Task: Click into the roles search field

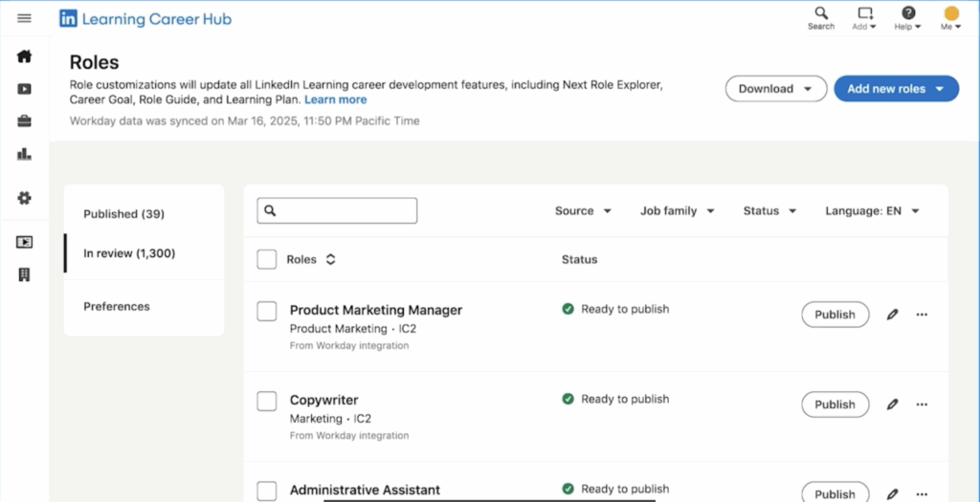Action: [345, 210]
